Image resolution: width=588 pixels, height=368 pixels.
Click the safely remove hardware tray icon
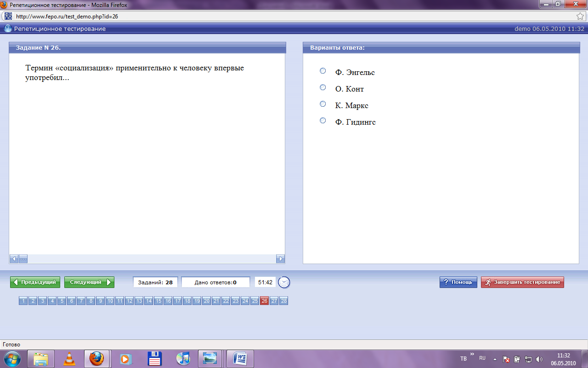[517, 359]
